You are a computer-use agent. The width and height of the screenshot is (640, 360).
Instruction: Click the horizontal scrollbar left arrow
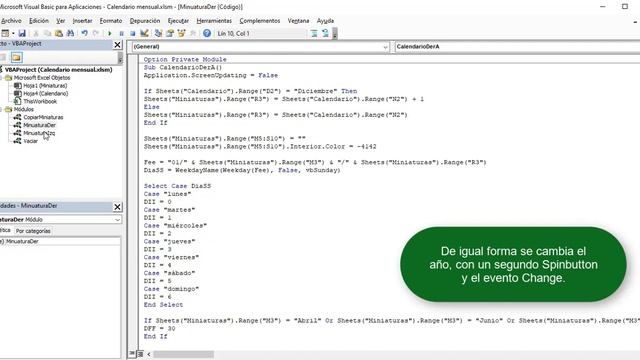tap(149, 354)
